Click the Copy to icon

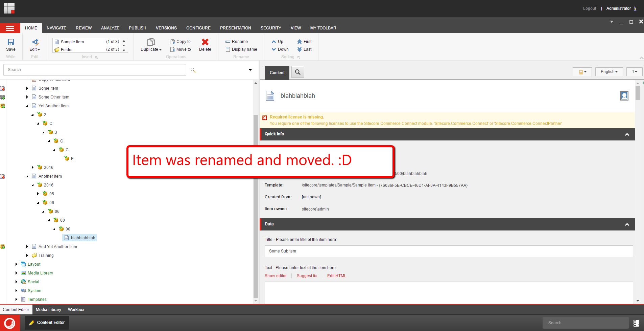(x=172, y=42)
